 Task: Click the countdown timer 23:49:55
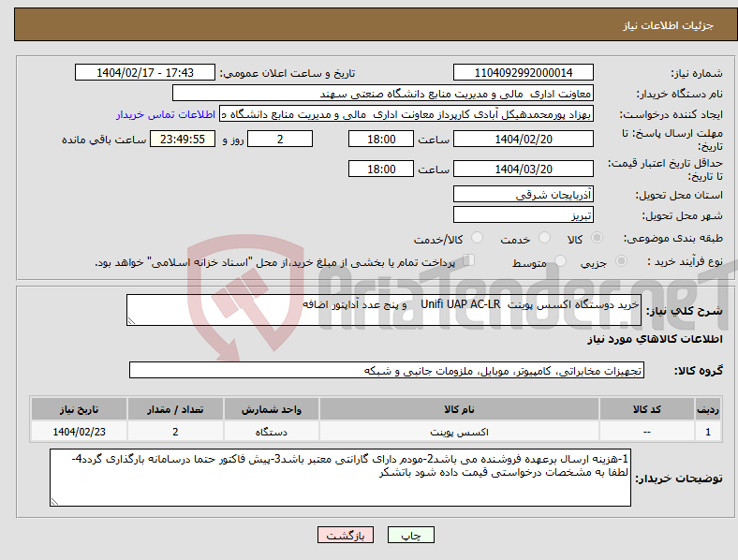(x=183, y=139)
